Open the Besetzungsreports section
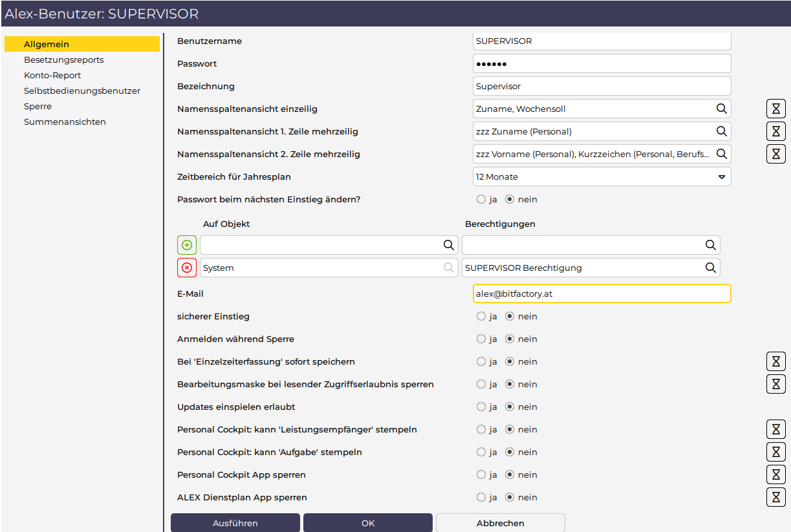 click(x=63, y=60)
